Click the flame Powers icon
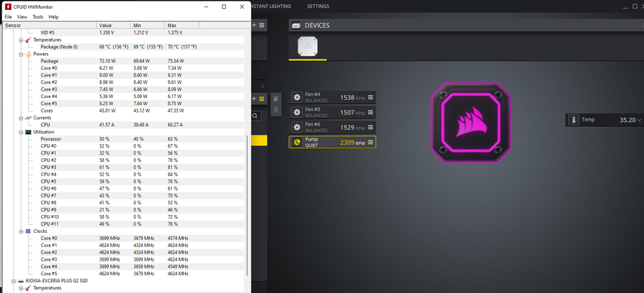 pyautogui.click(x=28, y=54)
